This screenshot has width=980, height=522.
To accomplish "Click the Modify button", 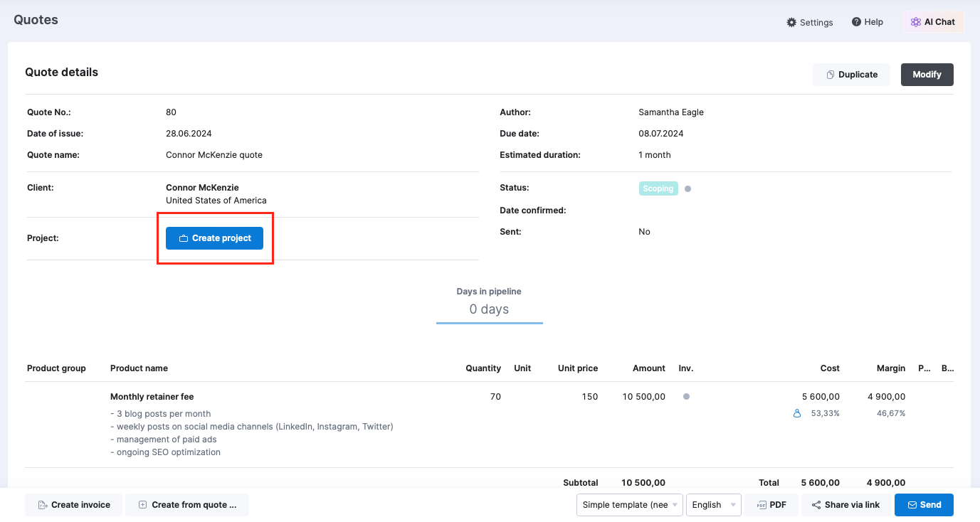I will tap(927, 75).
